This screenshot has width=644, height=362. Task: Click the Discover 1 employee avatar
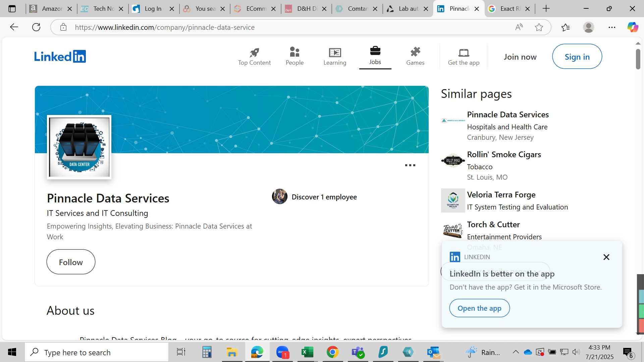click(x=280, y=197)
